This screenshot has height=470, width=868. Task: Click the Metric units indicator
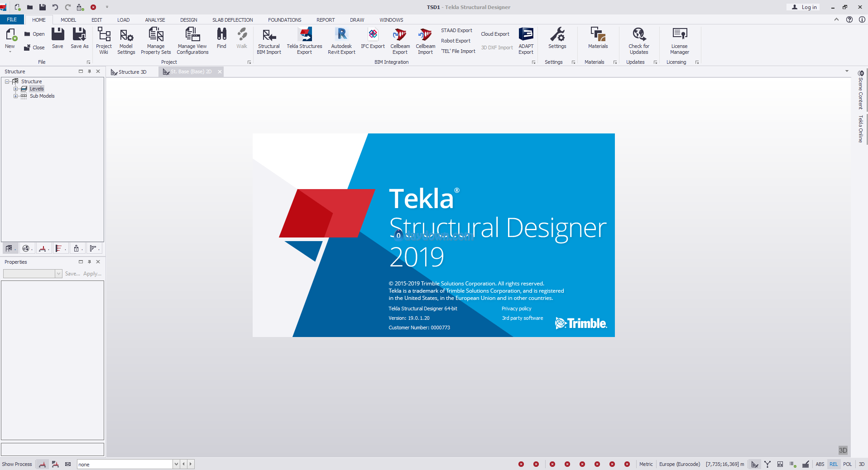tap(646, 464)
